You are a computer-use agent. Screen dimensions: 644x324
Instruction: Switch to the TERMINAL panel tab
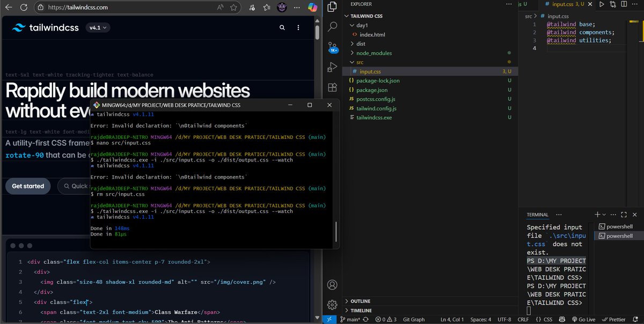pos(537,215)
